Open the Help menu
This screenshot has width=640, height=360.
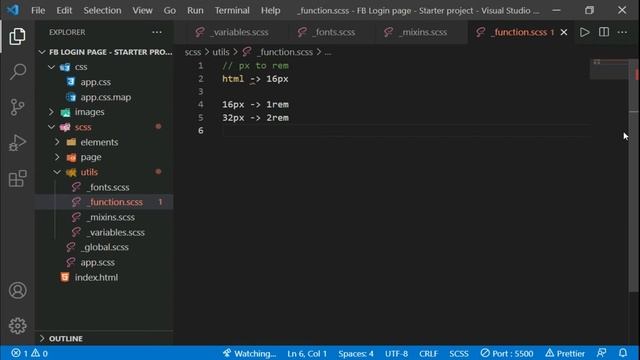[x=270, y=10]
